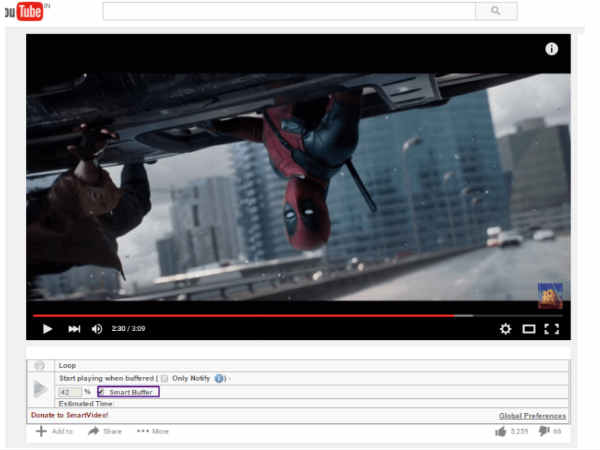Play the video with the play button
The height and width of the screenshot is (450, 600).
click(x=47, y=329)
